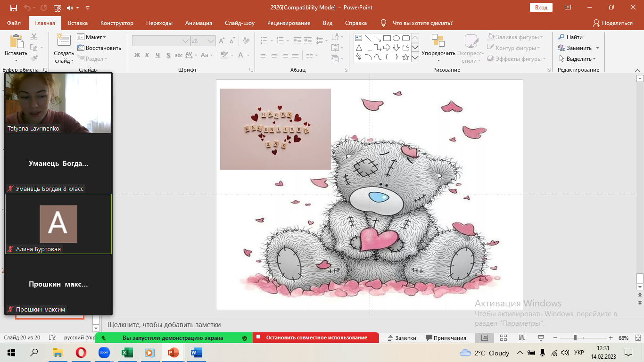Toggle strikethrough abc formatting
The height and width of the screenshot is (362, 644).
(179, 55)
